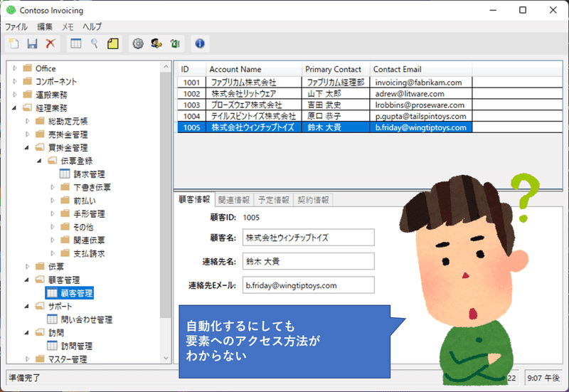Select row 1004 テイルスピントイズ株式会社
This screenshot has width=569, height=392.
370,116
